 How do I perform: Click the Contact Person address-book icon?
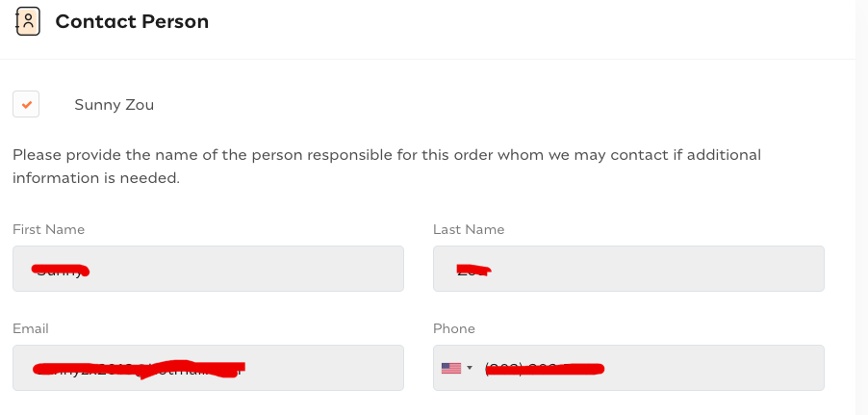(28, 21)
